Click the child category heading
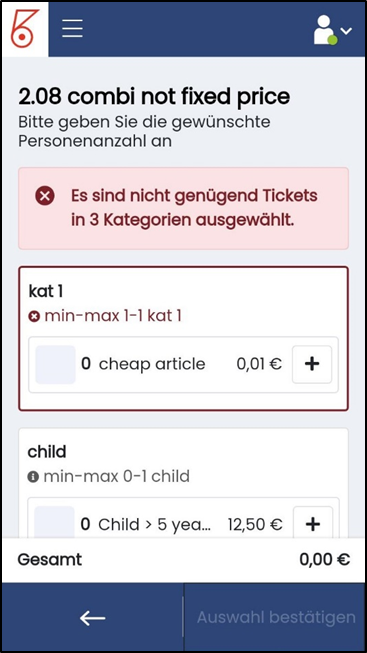367x653 pixels. coord(47,451)
